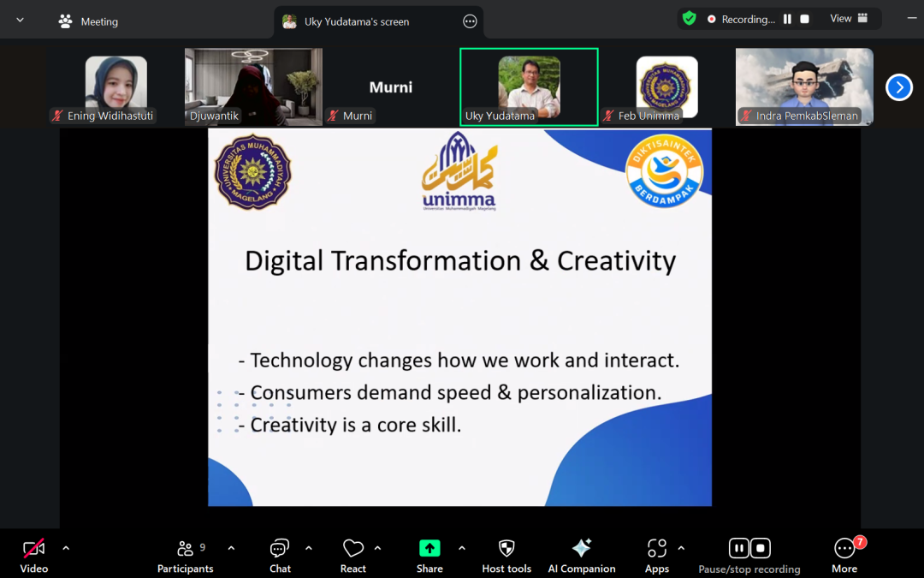Click muted mic icon on Ening Widihastuti

click(x=57, y=116)
